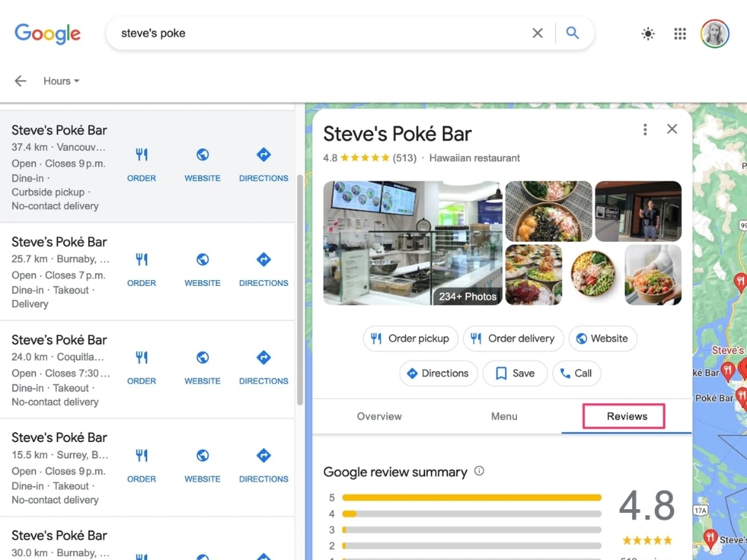Click the Call button
Viewport: 747px width, 560px height.
(x=577, y=373)
